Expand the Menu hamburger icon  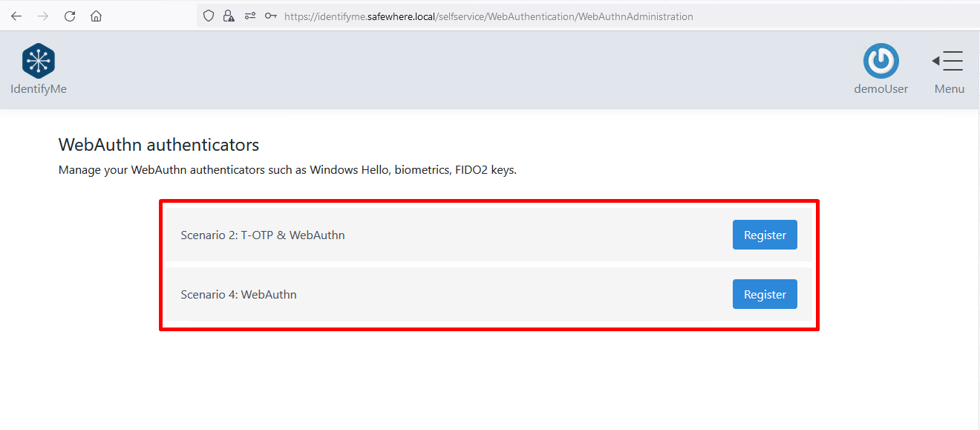tap(948, 61)
